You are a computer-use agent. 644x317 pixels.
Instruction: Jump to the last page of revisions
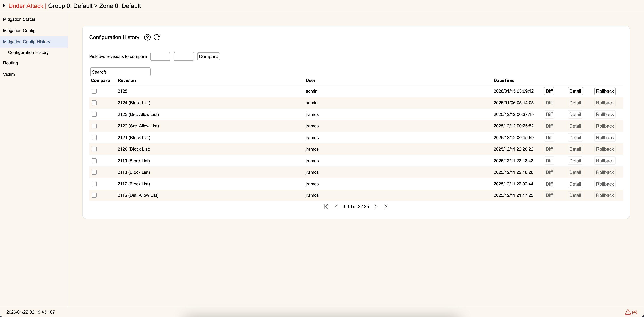point(386,206)
